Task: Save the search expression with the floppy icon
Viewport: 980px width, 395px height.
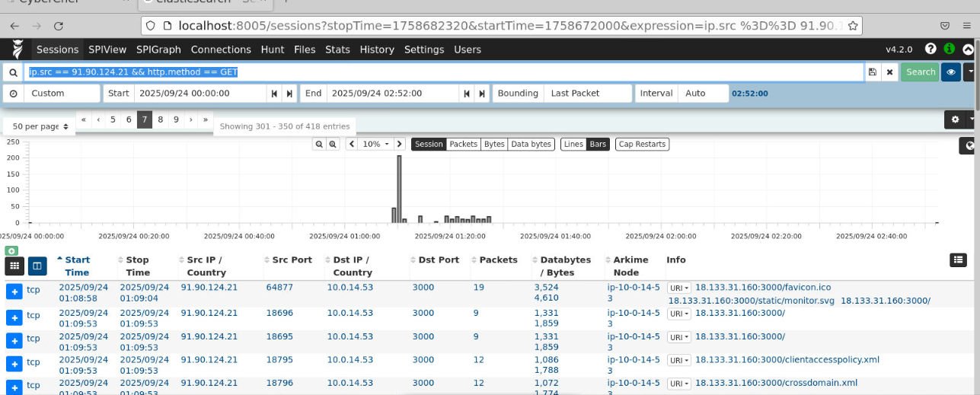Action: point(873,72)
